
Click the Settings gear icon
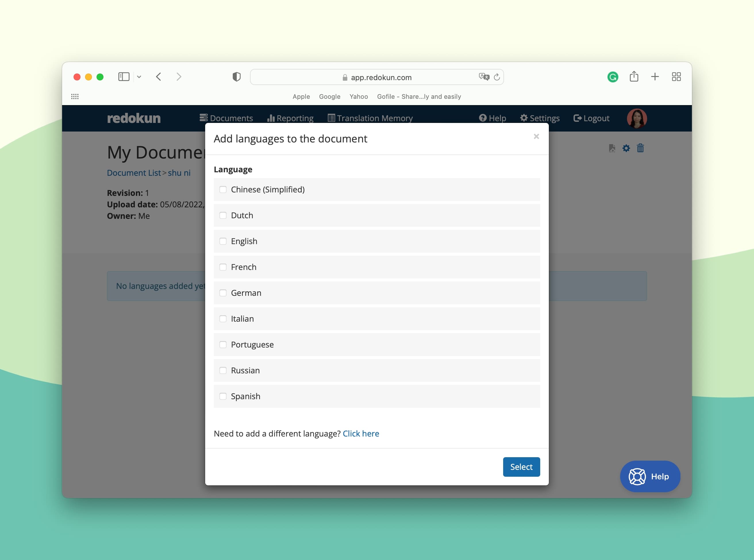point(523,118)
